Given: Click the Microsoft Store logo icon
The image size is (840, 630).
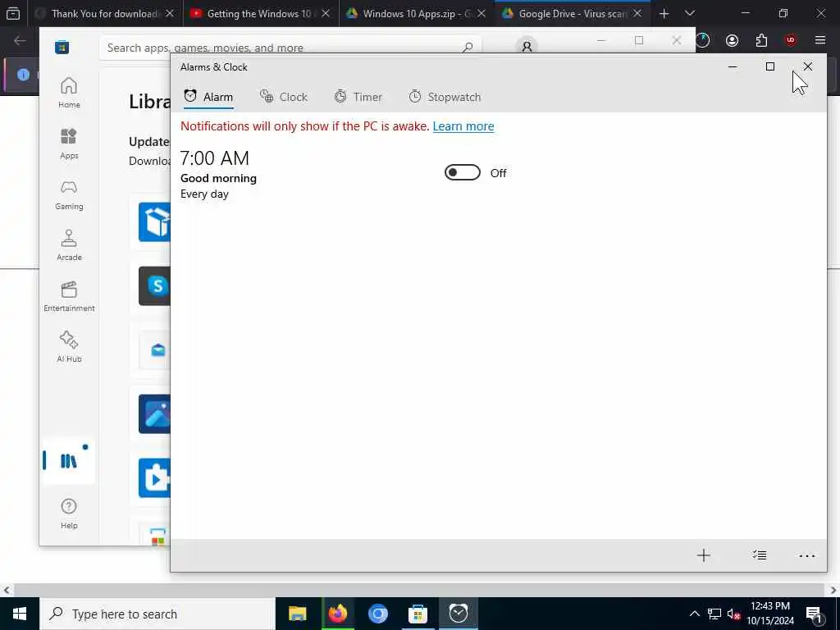Looking at the screenshot, I should click(x=62, y=47).
